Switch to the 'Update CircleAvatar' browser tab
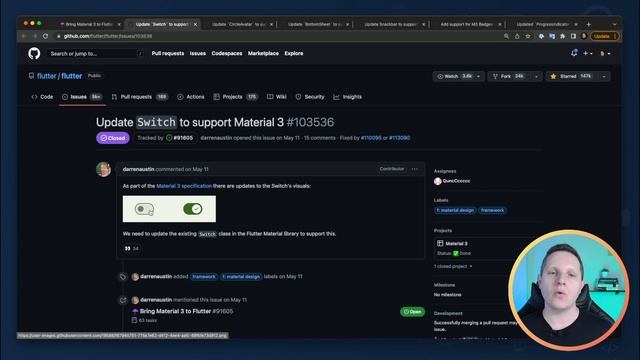Viewport: 640px width, 360px height. (239, 24)
